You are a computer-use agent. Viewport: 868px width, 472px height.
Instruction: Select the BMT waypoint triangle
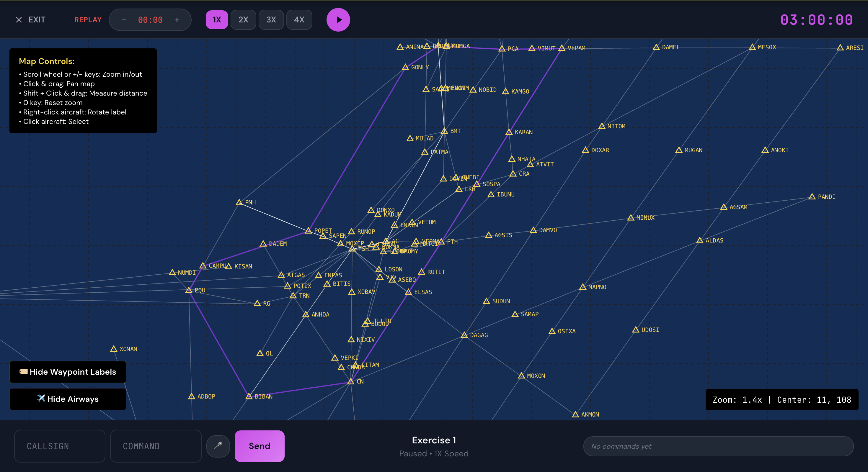(x=444, y=131)
